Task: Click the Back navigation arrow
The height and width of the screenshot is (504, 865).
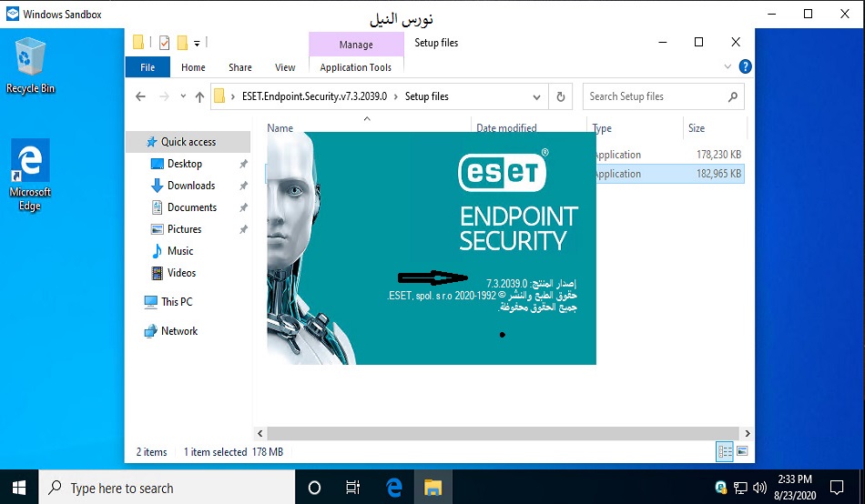Action: tap(140, 96)
